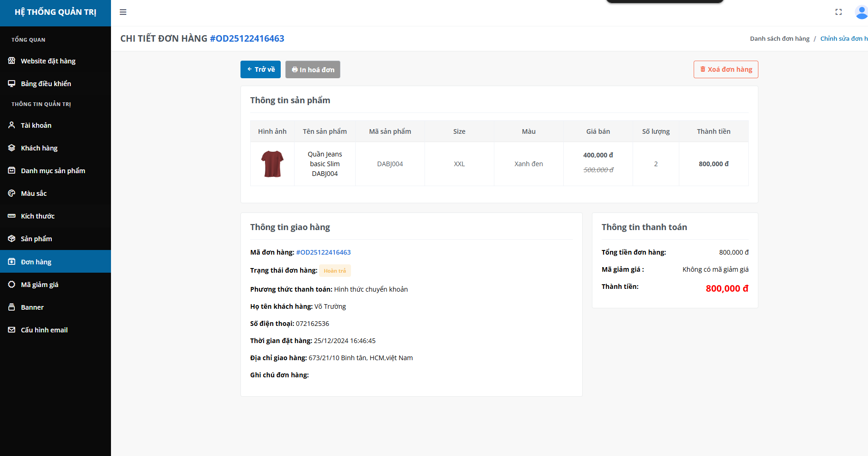Screen dimensions: 868x456
Task: Go to Đơn hàng menu item
Action: [36, 262]
